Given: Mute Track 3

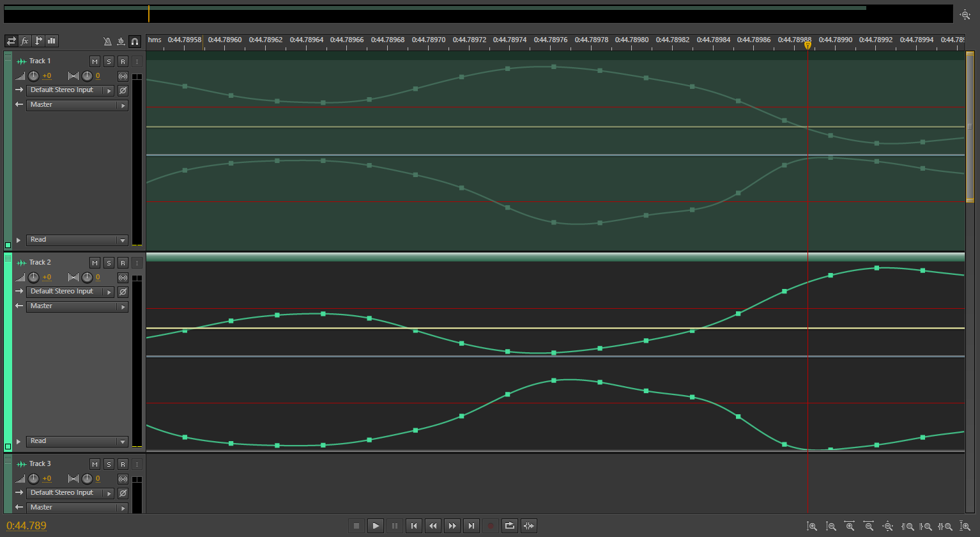Looking at the screenshot, I should click(95, 464).
